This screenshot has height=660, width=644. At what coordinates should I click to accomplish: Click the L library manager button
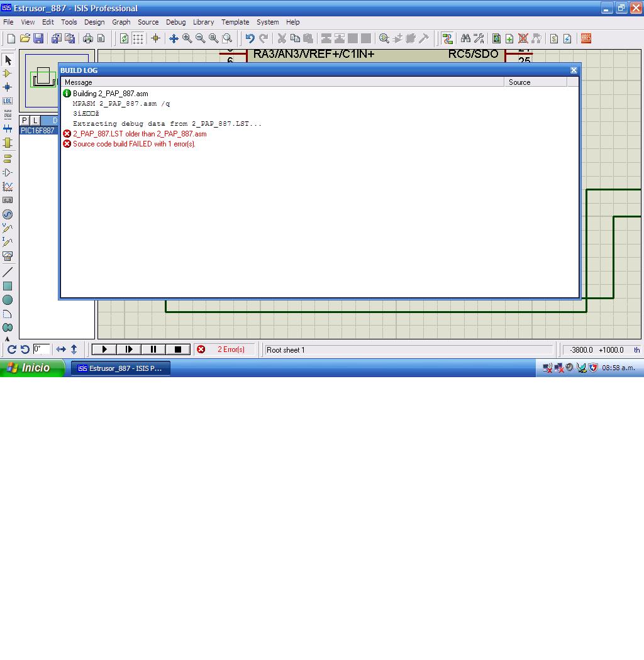(35, 121)
